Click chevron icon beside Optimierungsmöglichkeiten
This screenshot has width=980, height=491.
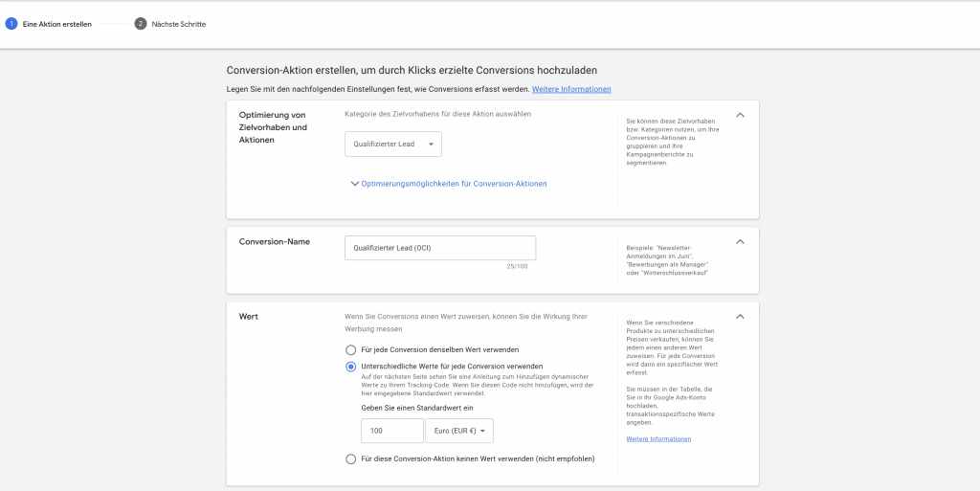[x=354, y=184]
